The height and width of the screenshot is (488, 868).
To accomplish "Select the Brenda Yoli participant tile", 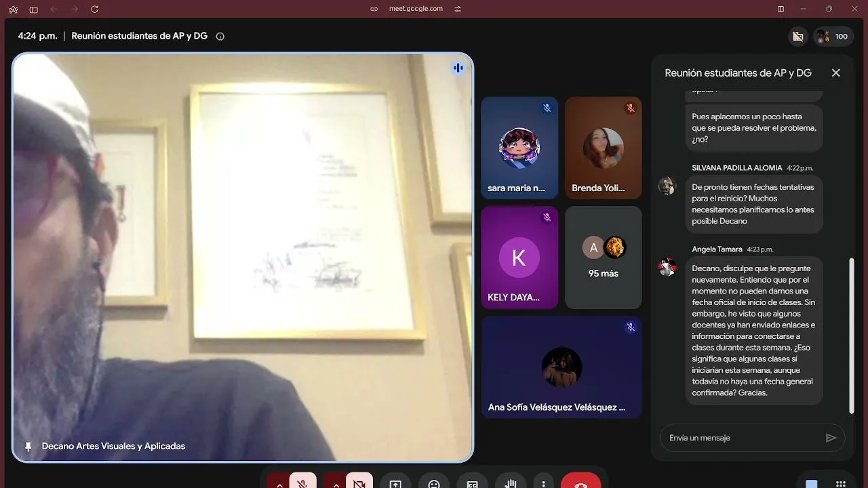I will tap(604, 148).
